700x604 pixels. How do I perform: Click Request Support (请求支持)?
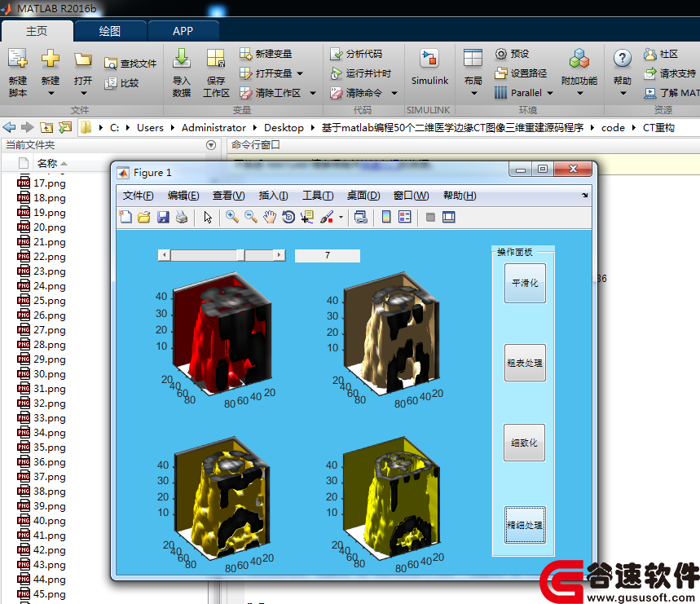[x=670, y=73]
